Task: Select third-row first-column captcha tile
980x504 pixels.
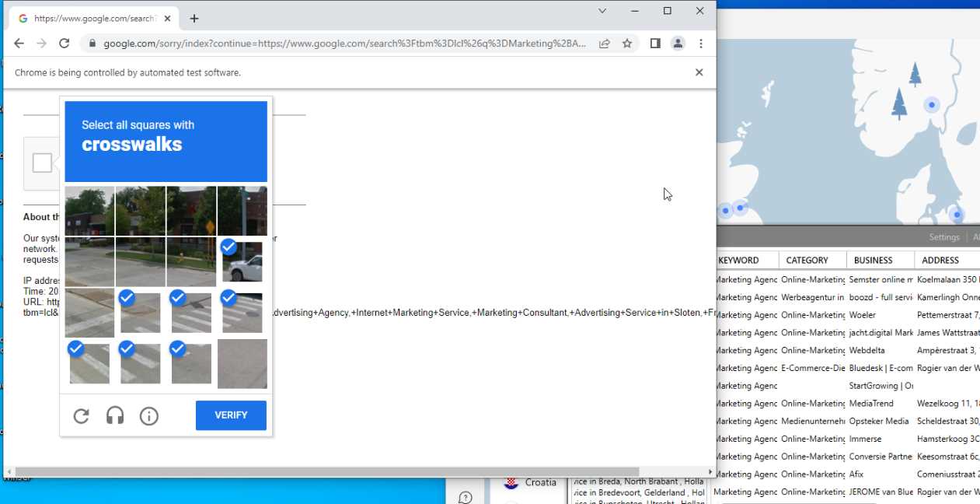Action: pyautogui.click(x=89, y=313)
